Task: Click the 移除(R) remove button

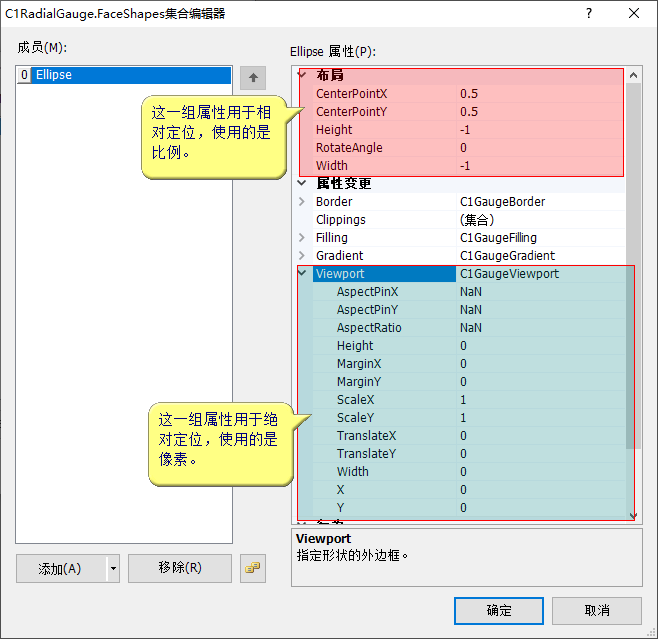Action: 180,568
